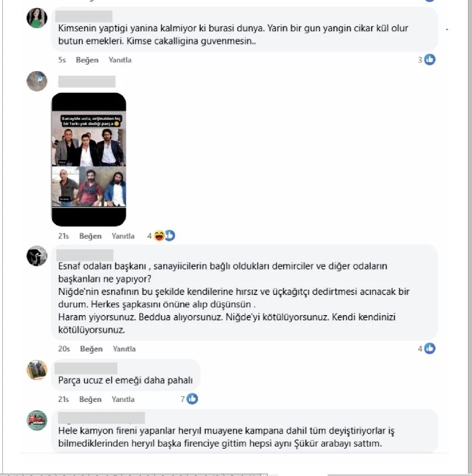Image resolution: width=472 pixels, height=476 pixels.
Task: Click the blue thumbs-up icon with count 3
Action: pyautogui.click(x=430, y=59)
